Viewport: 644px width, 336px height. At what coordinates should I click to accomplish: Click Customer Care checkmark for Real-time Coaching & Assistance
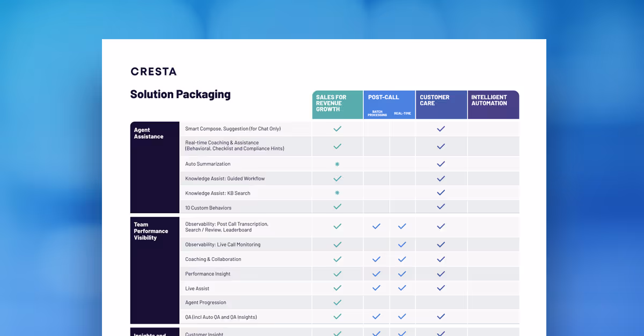click(441, 146)
